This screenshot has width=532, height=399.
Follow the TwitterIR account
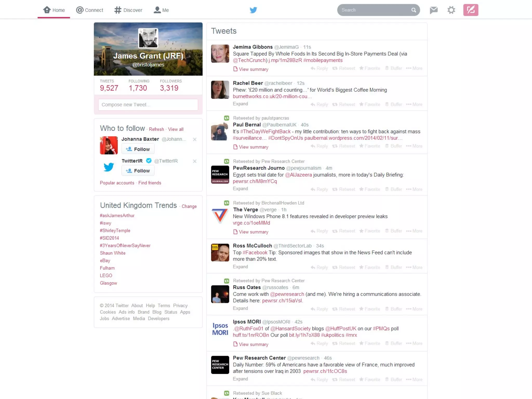tap(138, 171)
